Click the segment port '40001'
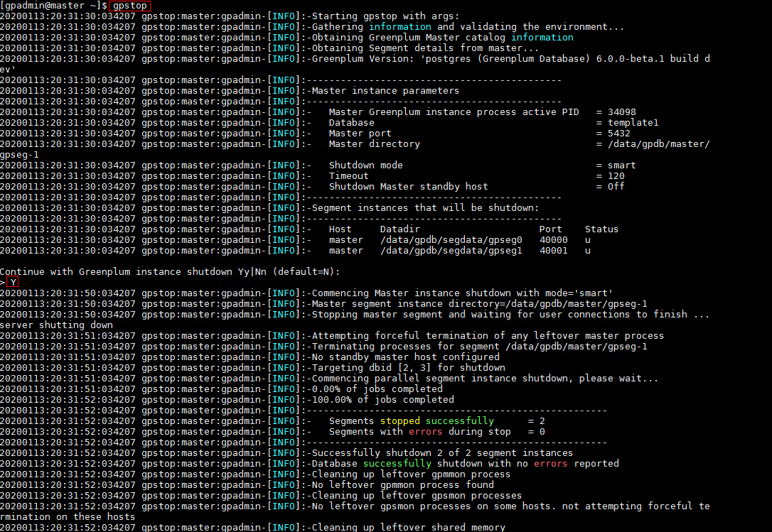The width and height of the screenshot is (772, 532). [x=553, y=251]
